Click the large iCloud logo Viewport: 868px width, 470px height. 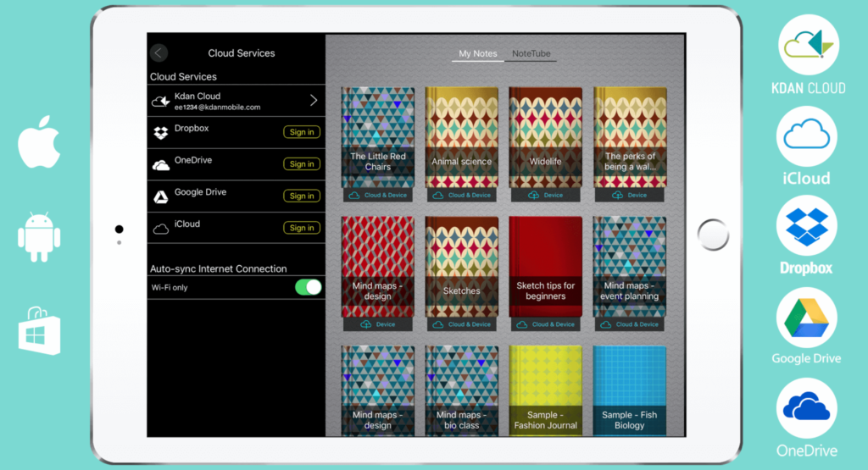pyautogui.click(x=807, y=136)
